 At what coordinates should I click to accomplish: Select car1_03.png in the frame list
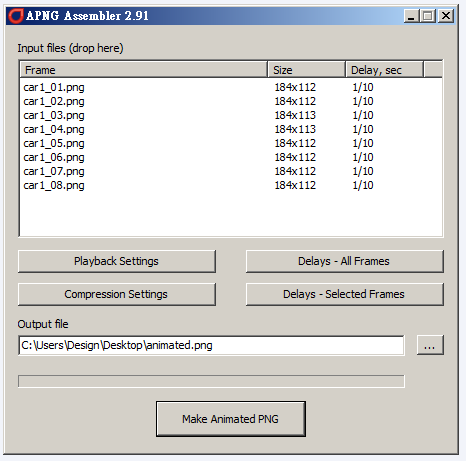pos(54,115)
